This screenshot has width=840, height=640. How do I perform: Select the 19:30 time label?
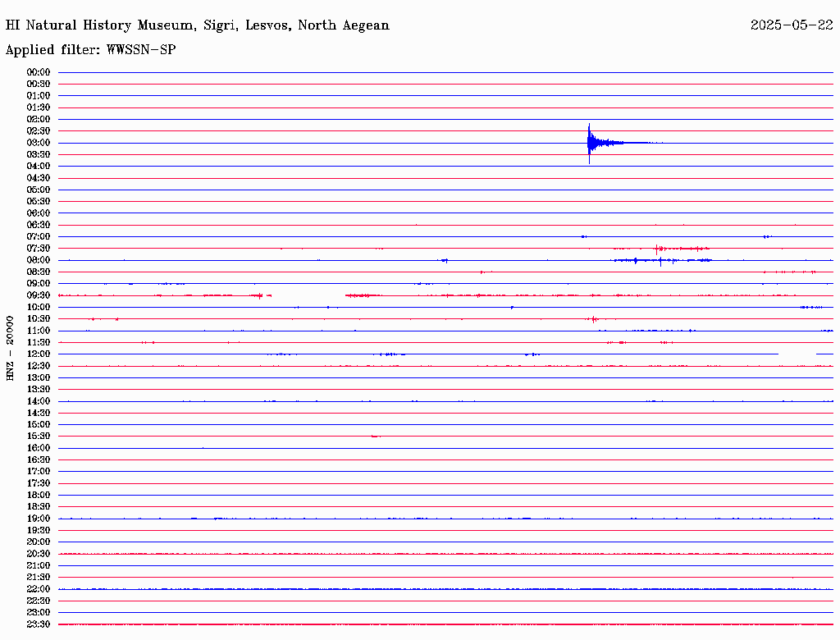[39, 531]
